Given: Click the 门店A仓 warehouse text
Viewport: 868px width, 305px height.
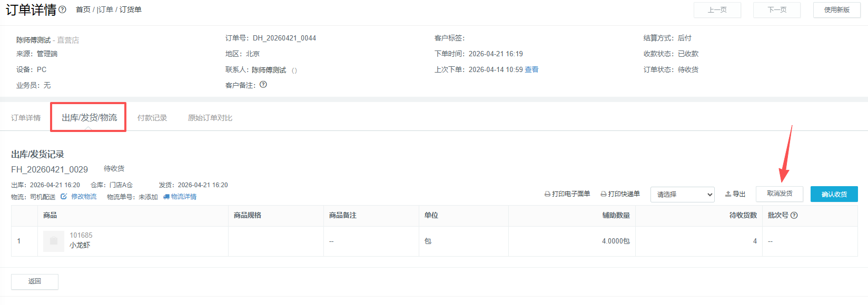Looking at the screenshot, I should [x=121, y=185].
